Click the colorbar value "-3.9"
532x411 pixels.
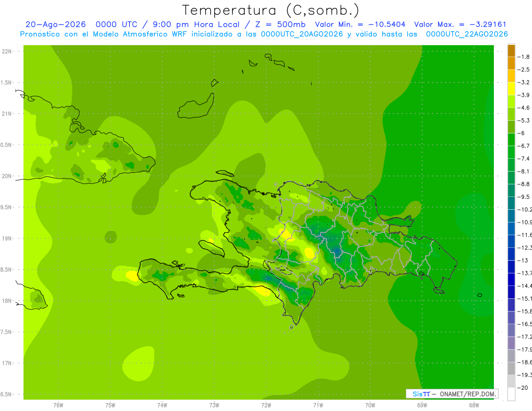coord(524,95)
